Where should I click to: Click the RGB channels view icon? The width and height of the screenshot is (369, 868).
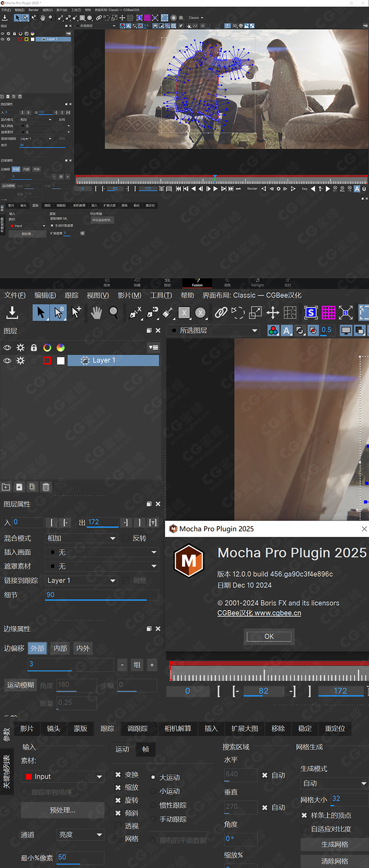coord(273,331)
